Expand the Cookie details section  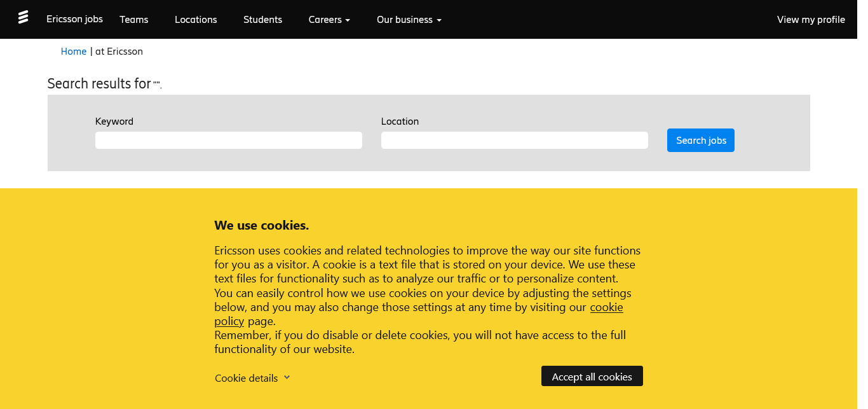[x=247, y=378]
